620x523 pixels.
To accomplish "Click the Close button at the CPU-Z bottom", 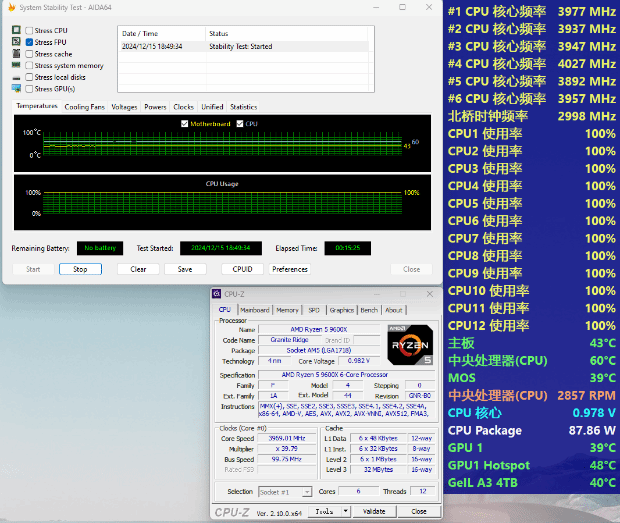I will point(419,511).
